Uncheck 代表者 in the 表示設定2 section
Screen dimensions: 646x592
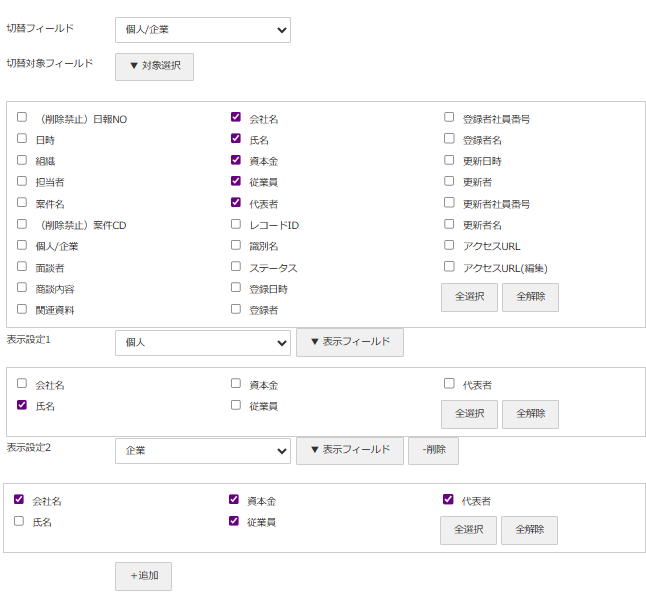point(448,499)
